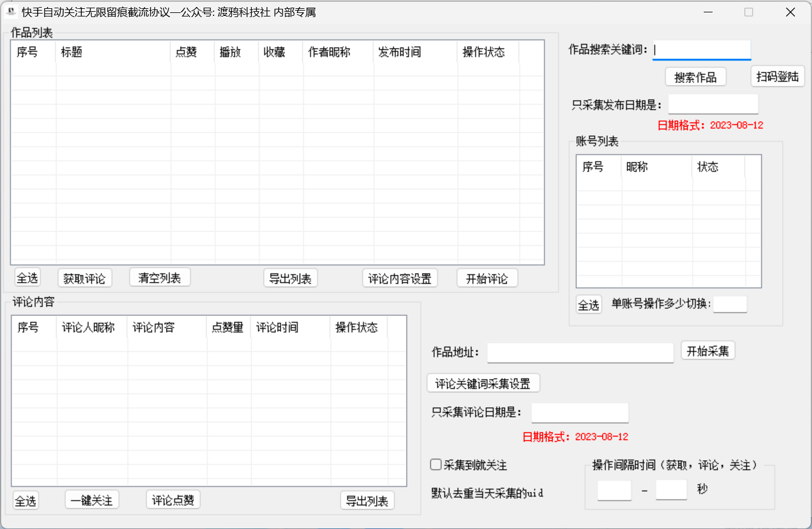Click 导出列表 in the 作品列表 section
This screenshot has width=812, height=529.
click(291, 278)
